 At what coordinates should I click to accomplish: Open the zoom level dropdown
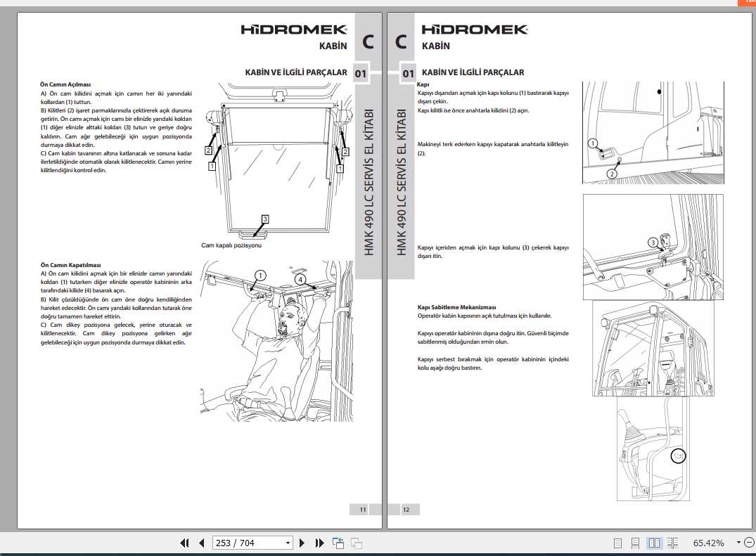pos(738,543)
